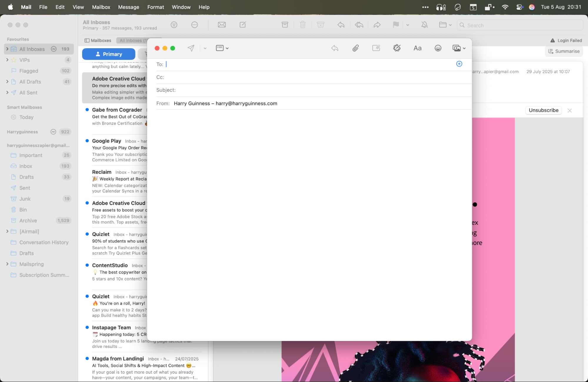The height and width of the screenshot is (382, 588).
Task: Open the flag color dropdown chevron
Action: pos(408,25)
